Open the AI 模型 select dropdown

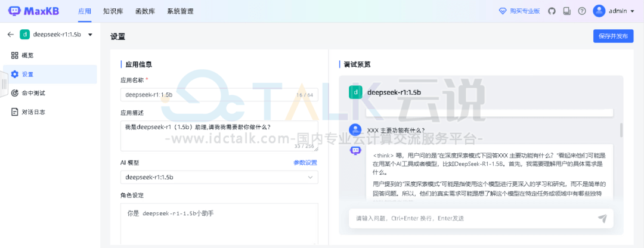tap(219, 178)
